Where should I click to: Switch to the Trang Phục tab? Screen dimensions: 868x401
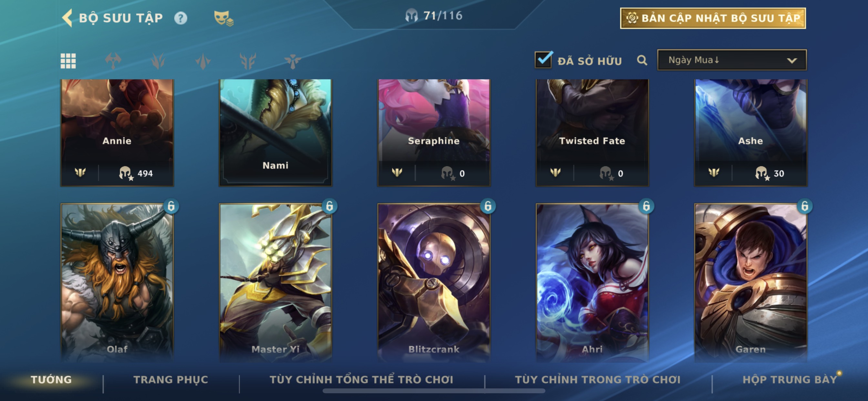[x=171, y=380]
